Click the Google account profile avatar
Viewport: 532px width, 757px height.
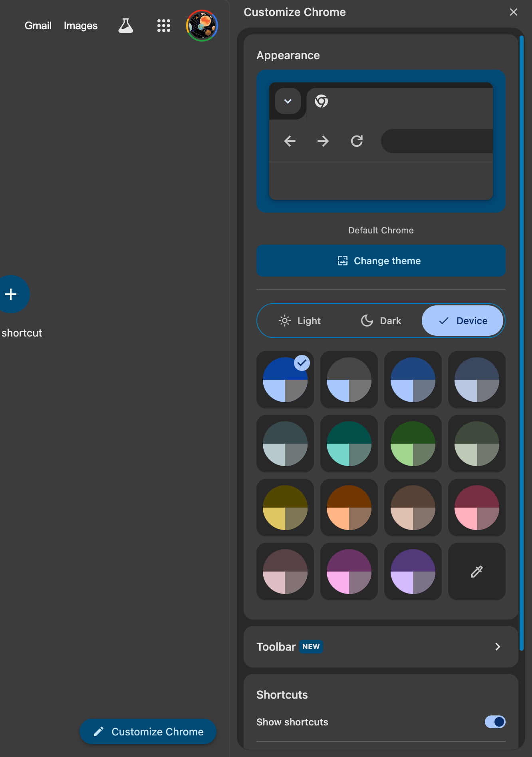pos(202,26)
